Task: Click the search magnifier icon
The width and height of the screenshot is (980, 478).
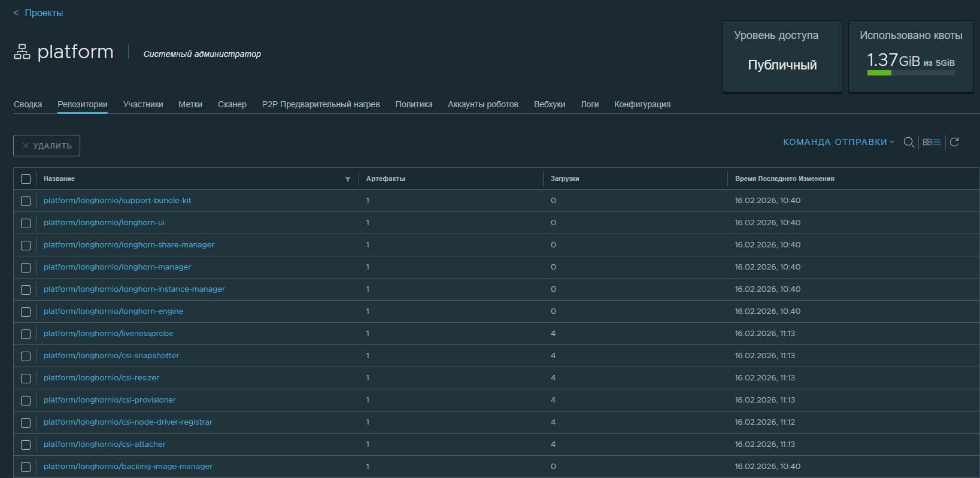Action: click(908, 142)
